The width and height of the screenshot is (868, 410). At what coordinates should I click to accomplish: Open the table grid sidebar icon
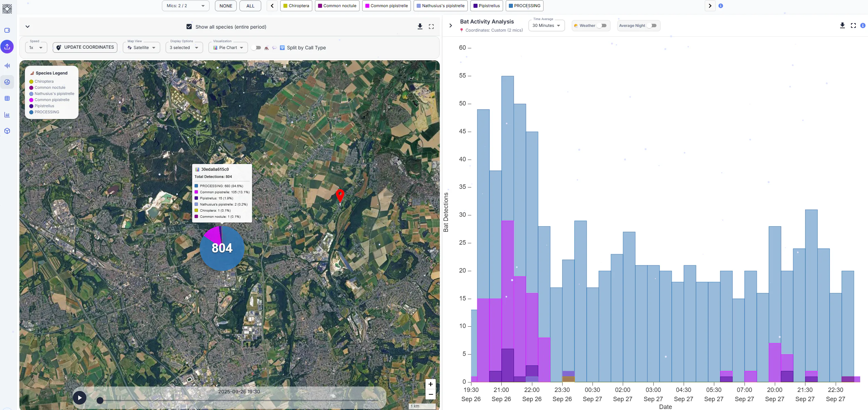pos(7,98)
